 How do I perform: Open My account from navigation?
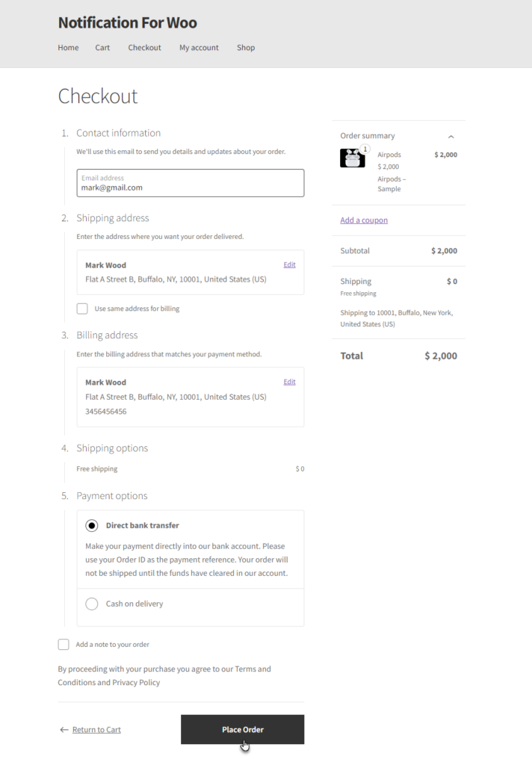click(x=199, y=48)
